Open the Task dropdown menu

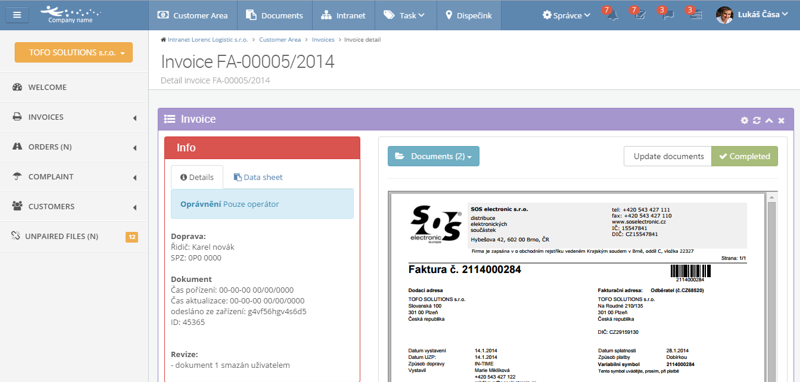tap(404, 15)
